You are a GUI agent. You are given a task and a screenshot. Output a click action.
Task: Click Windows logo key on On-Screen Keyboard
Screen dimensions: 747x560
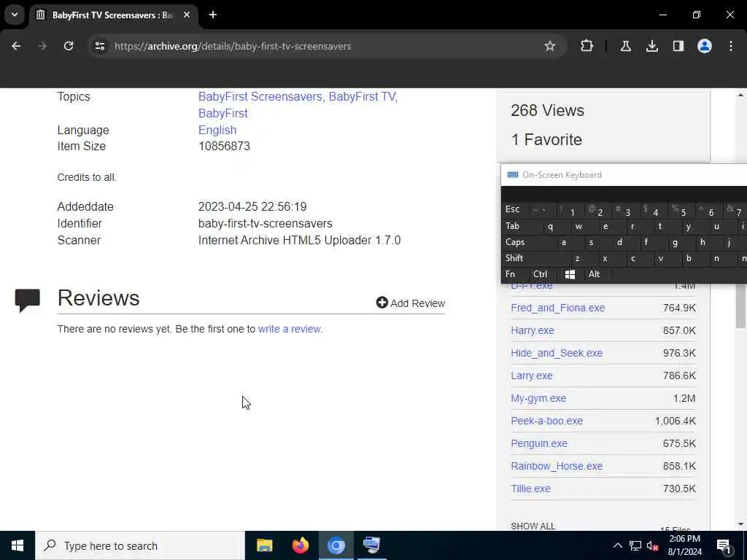coord(570,274)
